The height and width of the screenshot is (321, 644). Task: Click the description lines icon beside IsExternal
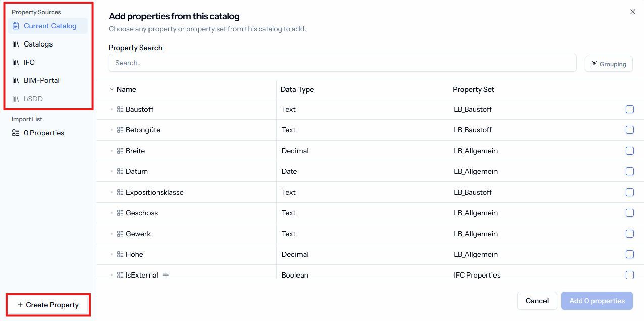166,275
